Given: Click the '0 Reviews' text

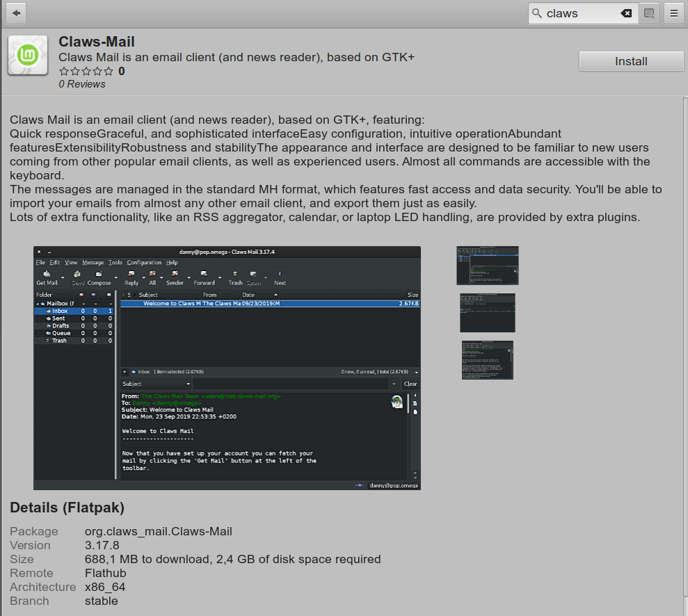Looking at the screenshot, I should click(x=82, y=84).
